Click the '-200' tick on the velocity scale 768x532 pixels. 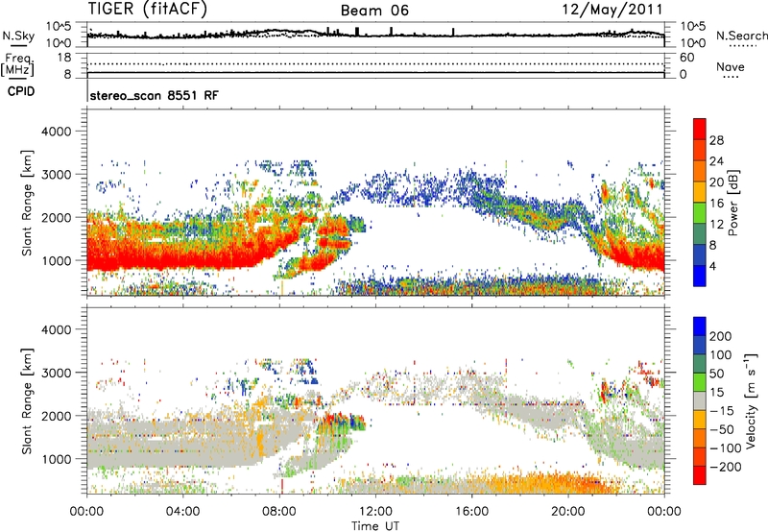(724, 467)
